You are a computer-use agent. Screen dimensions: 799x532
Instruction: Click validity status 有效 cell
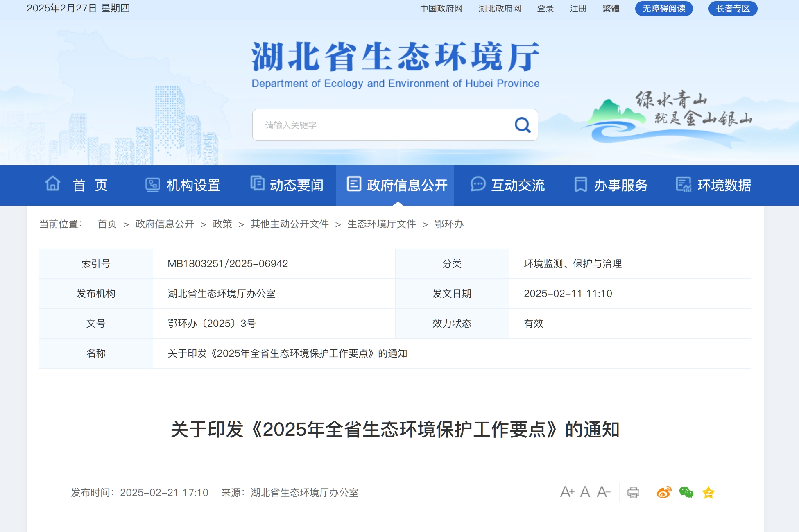tap(534, 324)
